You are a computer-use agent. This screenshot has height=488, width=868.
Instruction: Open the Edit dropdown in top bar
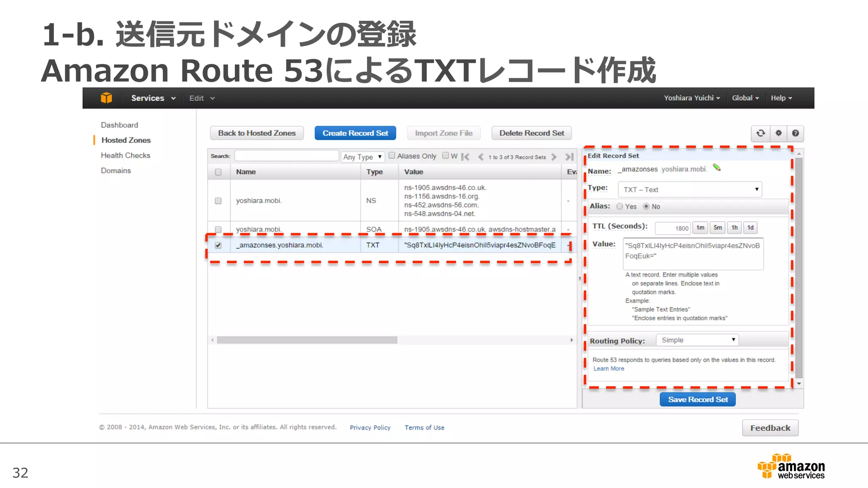tap(202, 98)
